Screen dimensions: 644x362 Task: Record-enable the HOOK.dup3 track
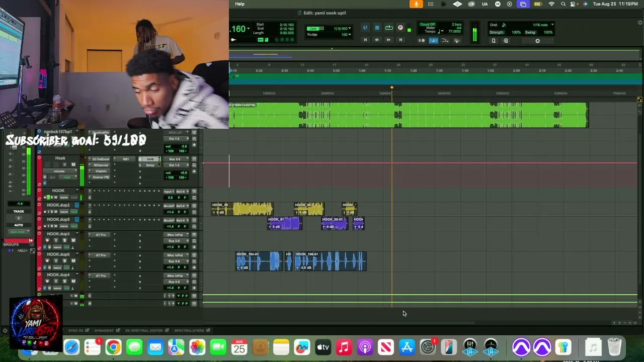pyautogui.click(x=47, y=240)
